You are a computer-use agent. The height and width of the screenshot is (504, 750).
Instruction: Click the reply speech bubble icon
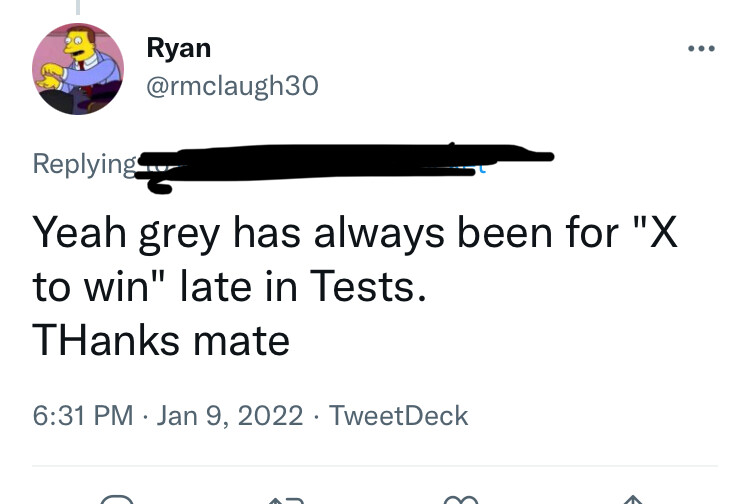[117, 499]
